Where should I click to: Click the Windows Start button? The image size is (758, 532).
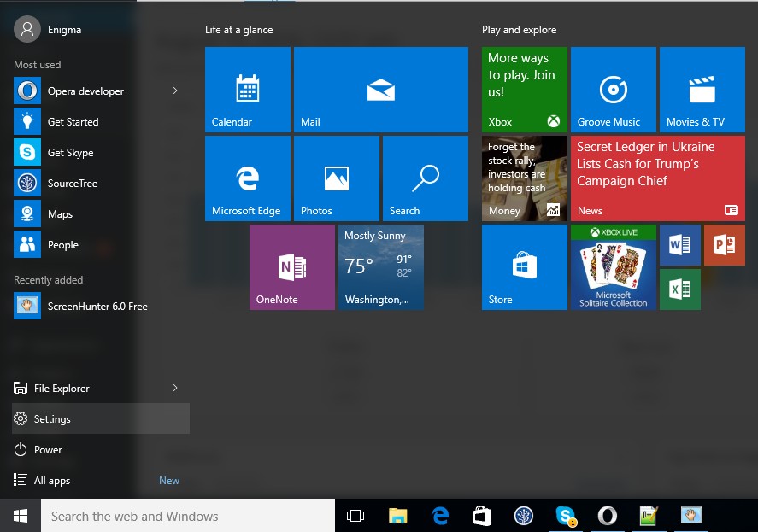pyautogui.click(x=21, y=516)
